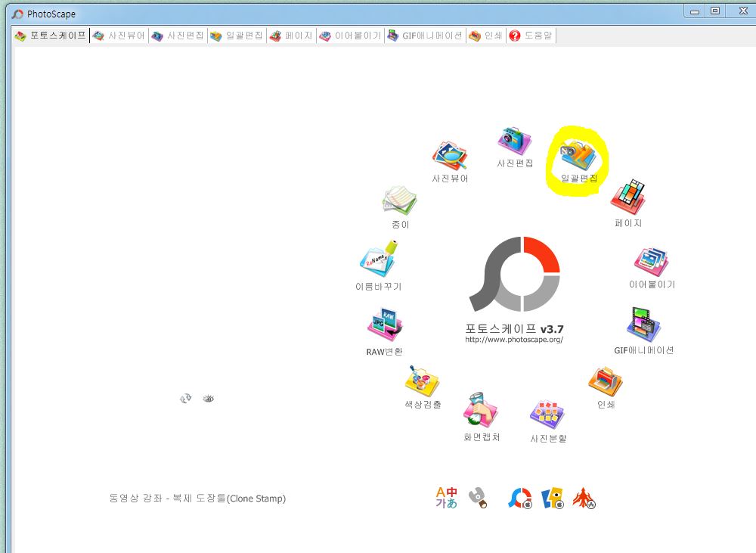
Task: Close the PhotoScape window
Action: [743, 11]
